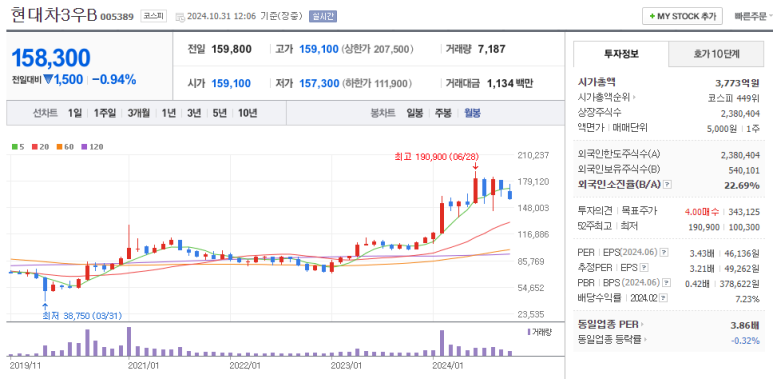773x379 pixels.
Task: Select 3개월 line chart period
Action: point(139,113)
